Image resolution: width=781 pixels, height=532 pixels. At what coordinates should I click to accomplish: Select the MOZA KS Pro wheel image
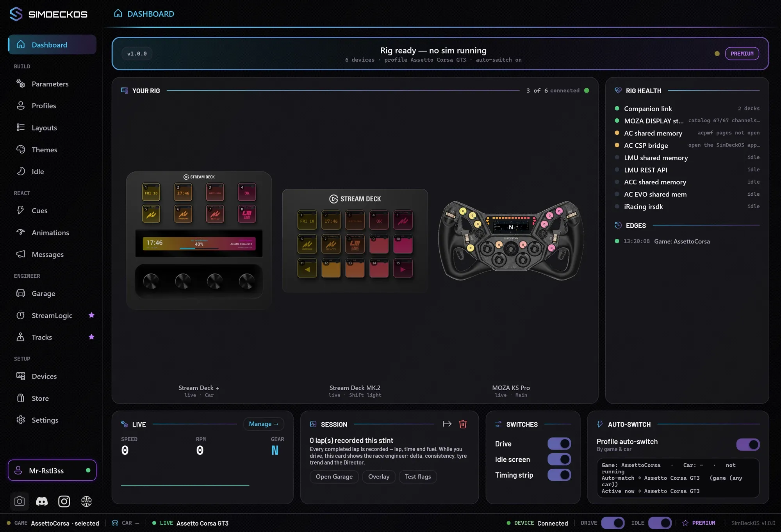(x=511, y=240)
